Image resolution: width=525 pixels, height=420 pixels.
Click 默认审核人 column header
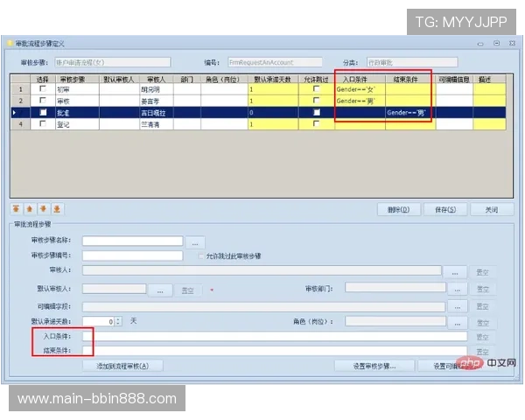pos(119,80)
